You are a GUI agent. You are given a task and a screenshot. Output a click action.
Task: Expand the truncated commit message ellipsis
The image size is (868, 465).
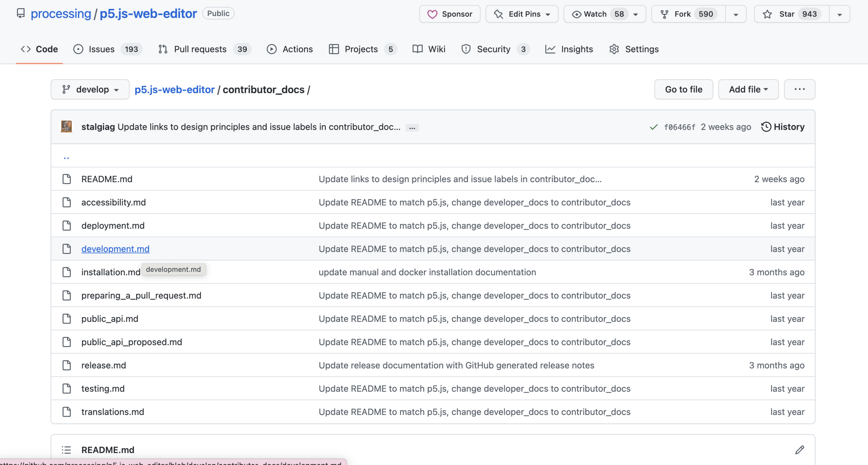[412, 127]
